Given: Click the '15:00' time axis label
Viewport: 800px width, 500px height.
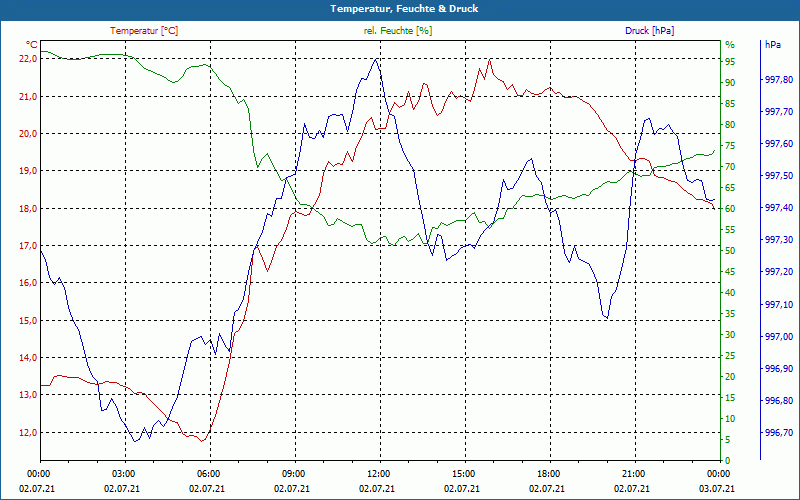Looking at the screenshot, I should [463, 473].
